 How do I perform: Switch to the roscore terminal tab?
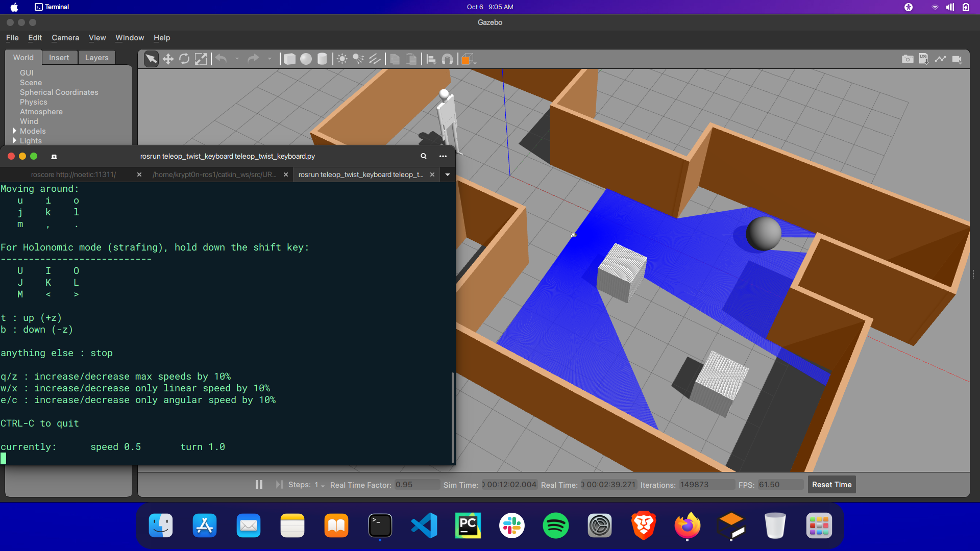pyautogui.click(x=73, y=174)
